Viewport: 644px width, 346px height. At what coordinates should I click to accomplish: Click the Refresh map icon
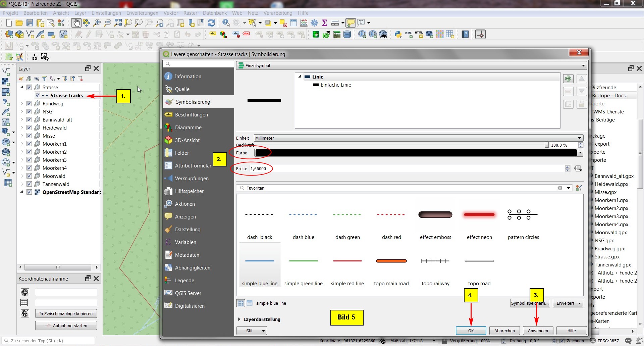point(211,23)
